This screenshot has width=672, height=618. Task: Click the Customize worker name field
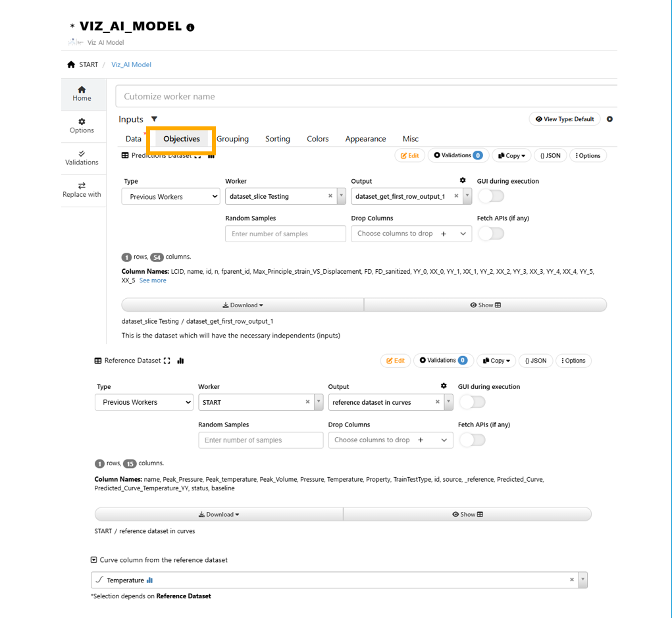coord(366,96)
